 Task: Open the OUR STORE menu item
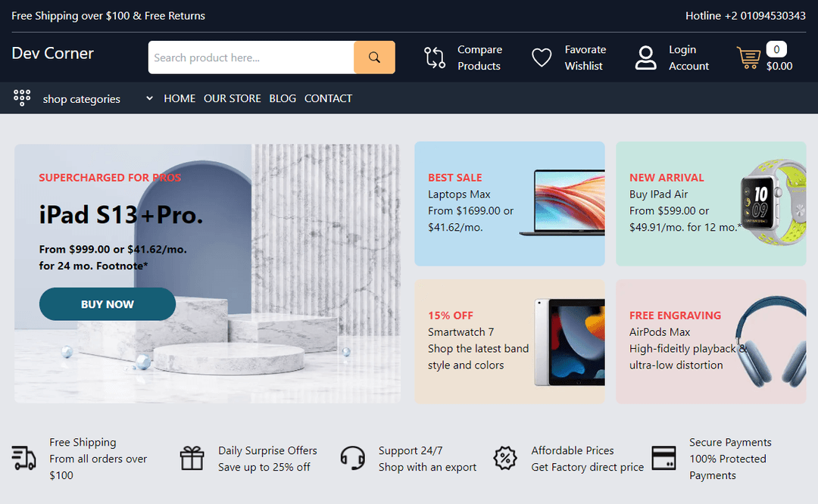click(x=232, y=98)
